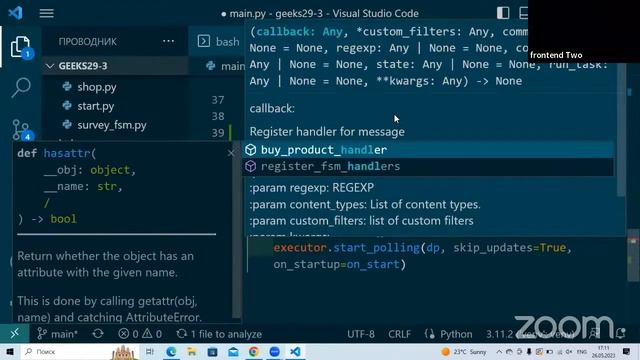Open remote window button in status bar
The width and height of the screenshot is (640, 360).
[x=15, y=334]
